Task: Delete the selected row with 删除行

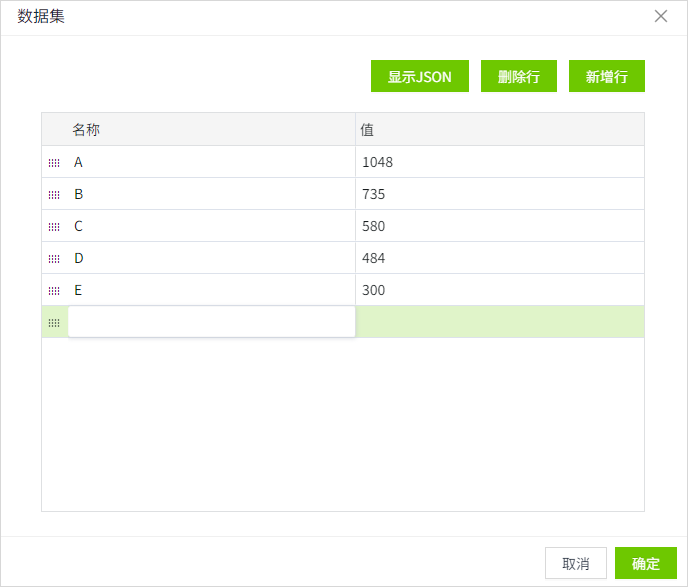Action: point(519,76)
